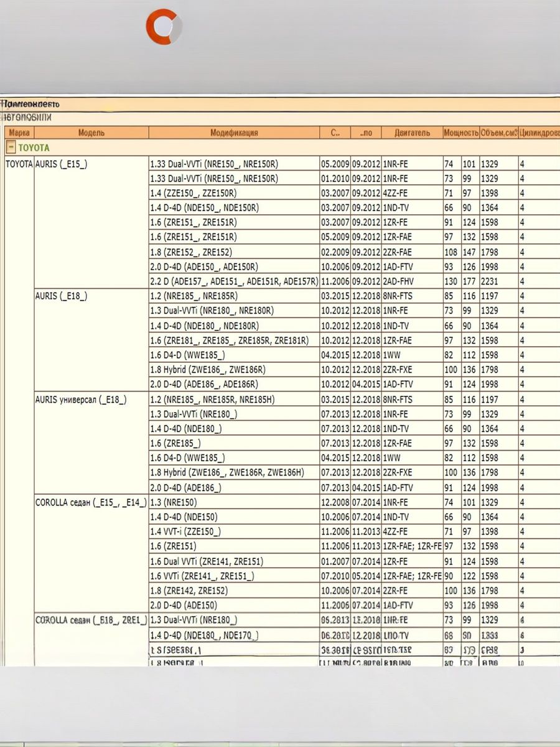Select the AURIS (_E18_) model cell
Image resolution: width=560 pixels, height=747 pixels.
point(61,296)
